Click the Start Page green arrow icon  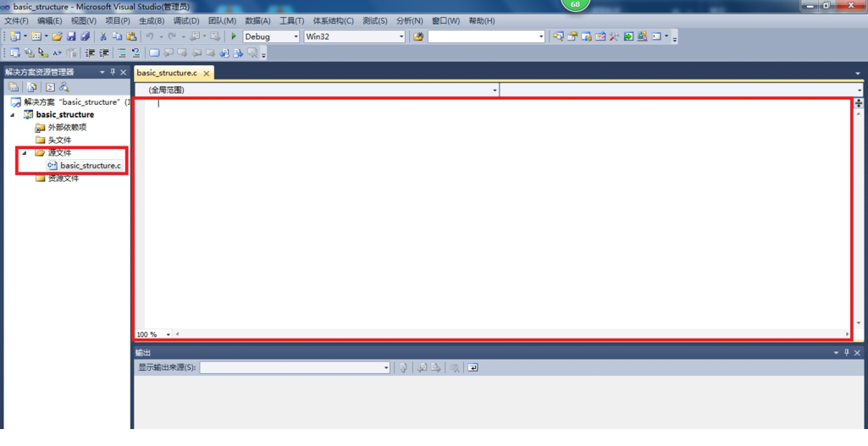click(x=628, y=36)
